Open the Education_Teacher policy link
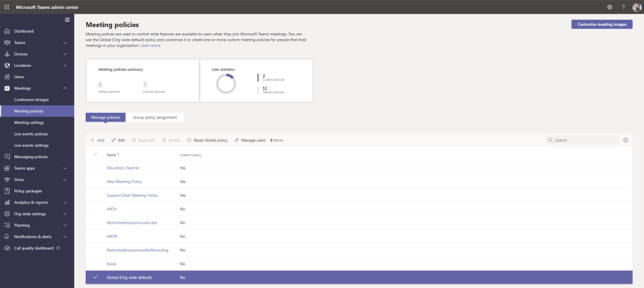The height and width of the screenshot is (288, 644). coord(123,168)
